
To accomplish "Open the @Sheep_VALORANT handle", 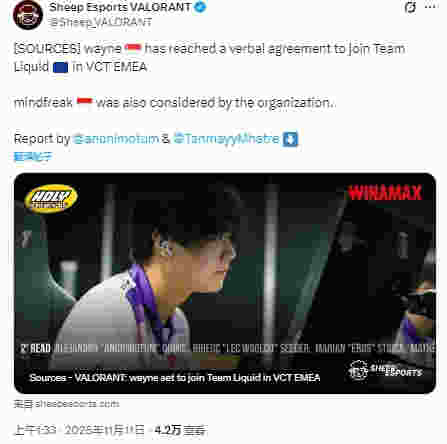I will click(x=100, y=22).
